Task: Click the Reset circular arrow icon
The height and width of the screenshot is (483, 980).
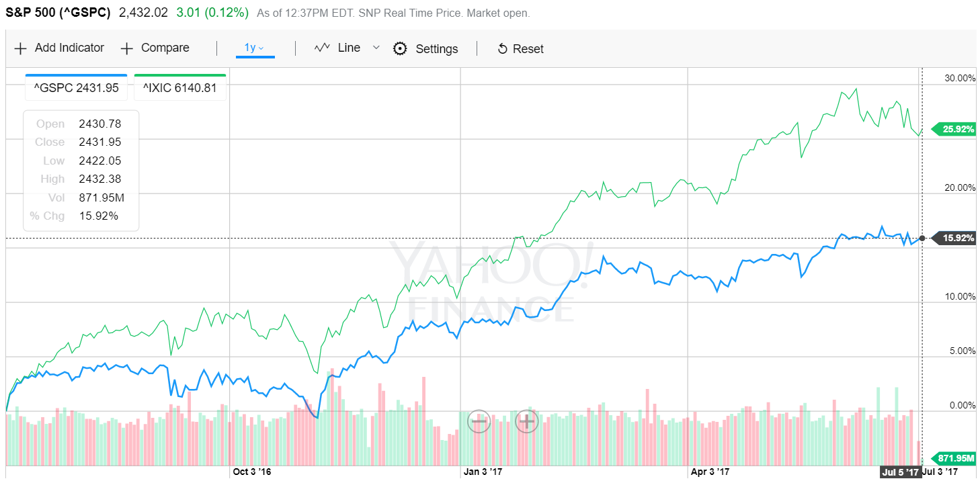Action: coord(502,49)
